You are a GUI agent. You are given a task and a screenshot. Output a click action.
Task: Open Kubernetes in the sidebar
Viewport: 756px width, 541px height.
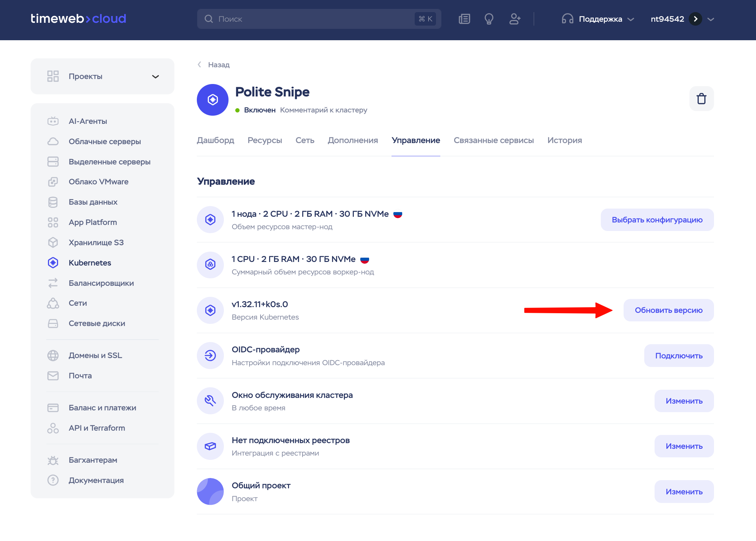point(90,263)
